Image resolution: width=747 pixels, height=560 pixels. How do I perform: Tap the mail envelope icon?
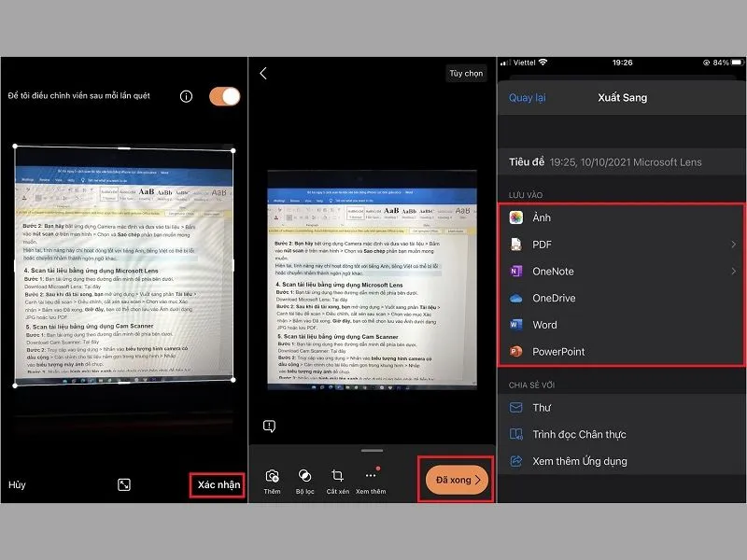click(516, 408)
